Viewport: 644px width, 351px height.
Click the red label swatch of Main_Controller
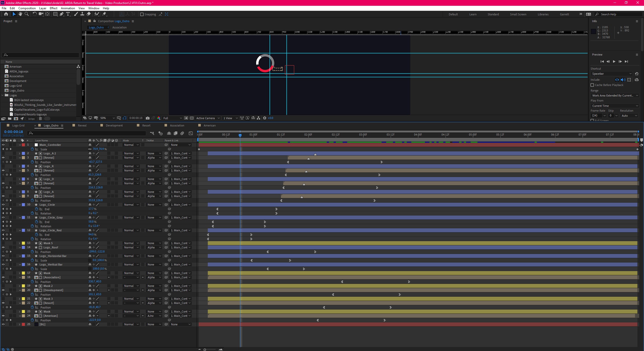(23, 145)
